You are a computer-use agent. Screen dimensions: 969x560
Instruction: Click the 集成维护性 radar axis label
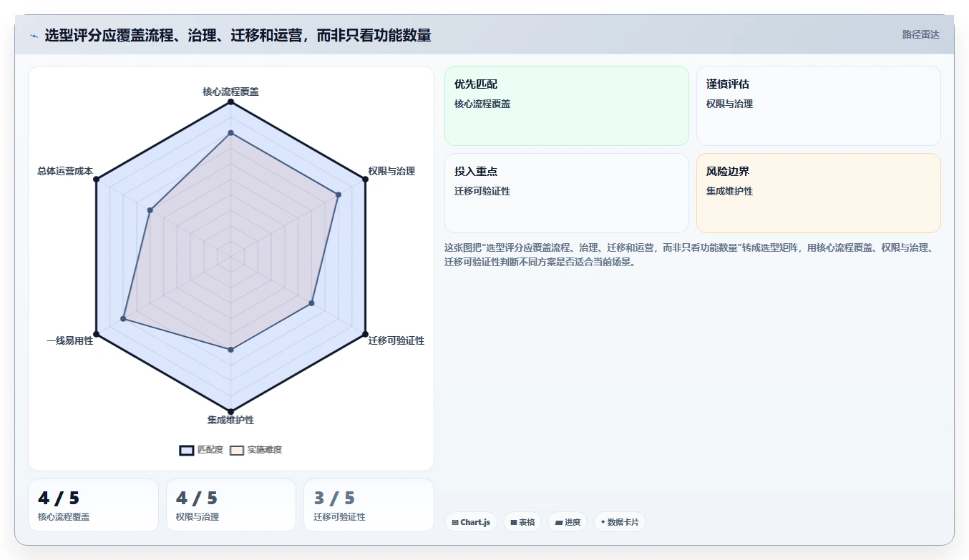click(230, 420)
